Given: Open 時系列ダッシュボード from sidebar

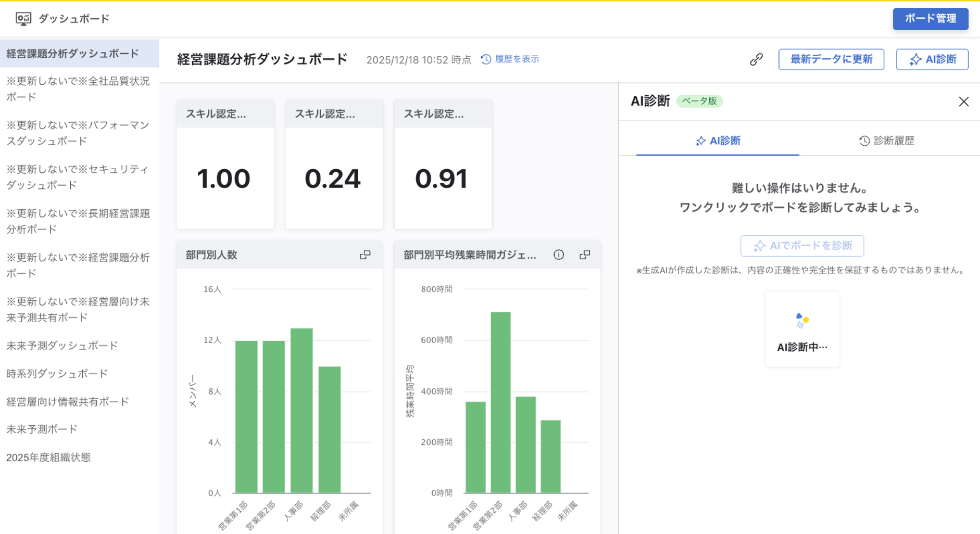Looking at the screenshot, I should point(57,374).
